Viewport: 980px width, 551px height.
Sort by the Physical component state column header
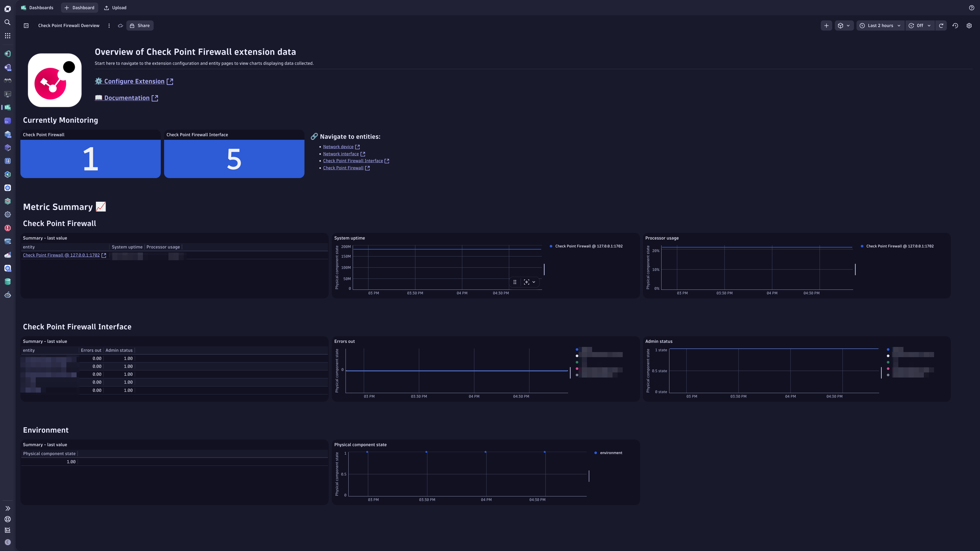[x=49, y=454]
